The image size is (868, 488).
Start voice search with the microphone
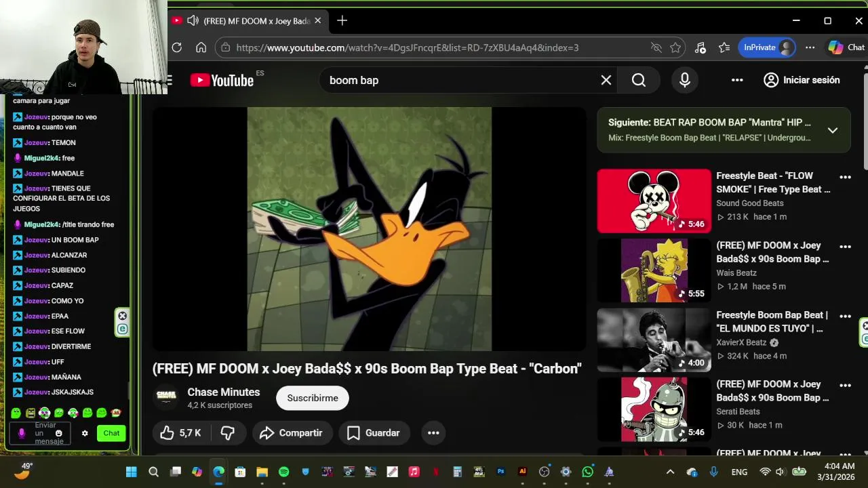pyautogui.click(x=685, y=80)
